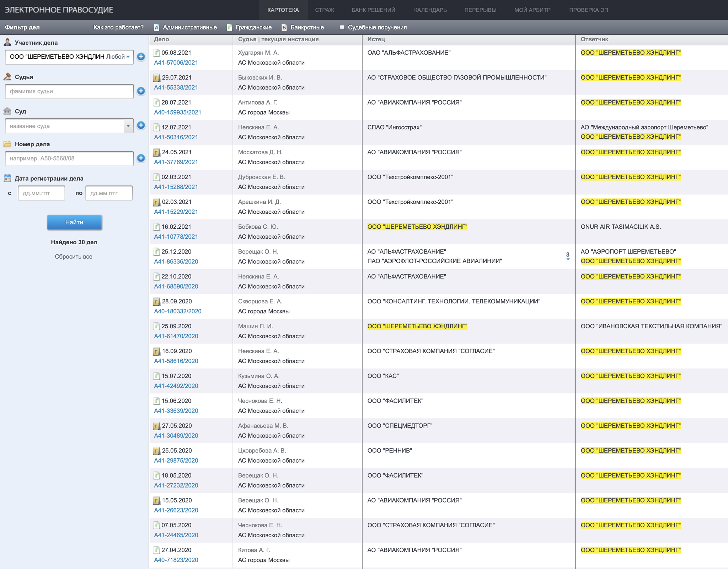The image size is (728, 569).
Task: Click the start date field (с)
Action: pos(42,193)
